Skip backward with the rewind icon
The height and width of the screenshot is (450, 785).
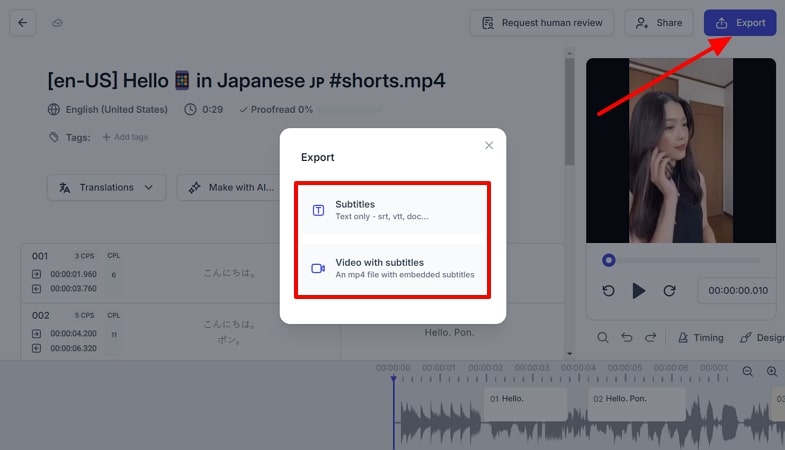tap(608, 291)
